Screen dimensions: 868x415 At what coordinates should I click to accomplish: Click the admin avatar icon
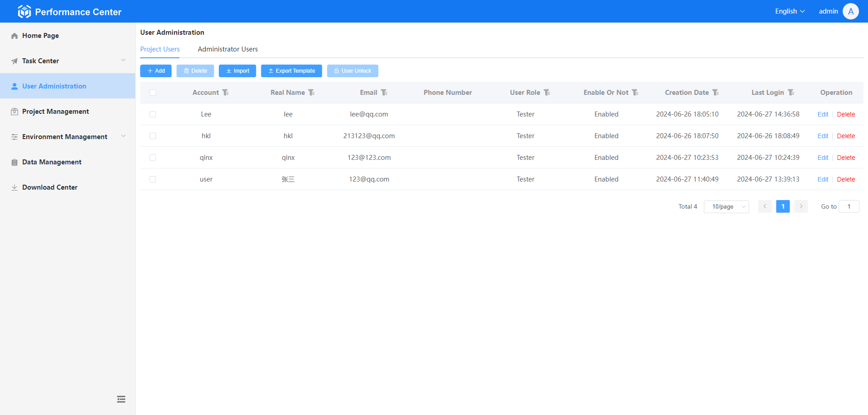(x=850, y=11)
